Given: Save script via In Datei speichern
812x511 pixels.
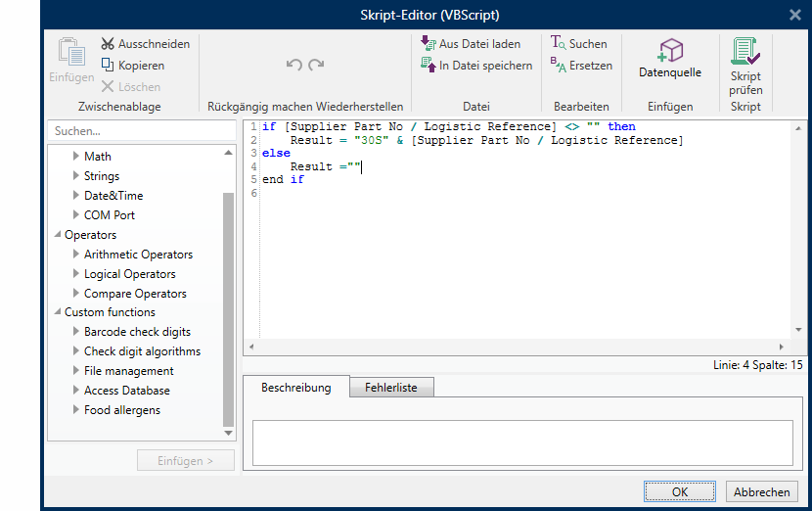Looking at the screenshot, I should coord(476,66).
